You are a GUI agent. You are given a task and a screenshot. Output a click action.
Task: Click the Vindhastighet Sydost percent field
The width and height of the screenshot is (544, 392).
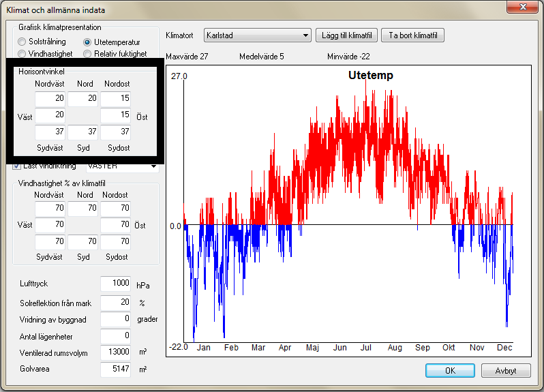[x=115, y=242]
